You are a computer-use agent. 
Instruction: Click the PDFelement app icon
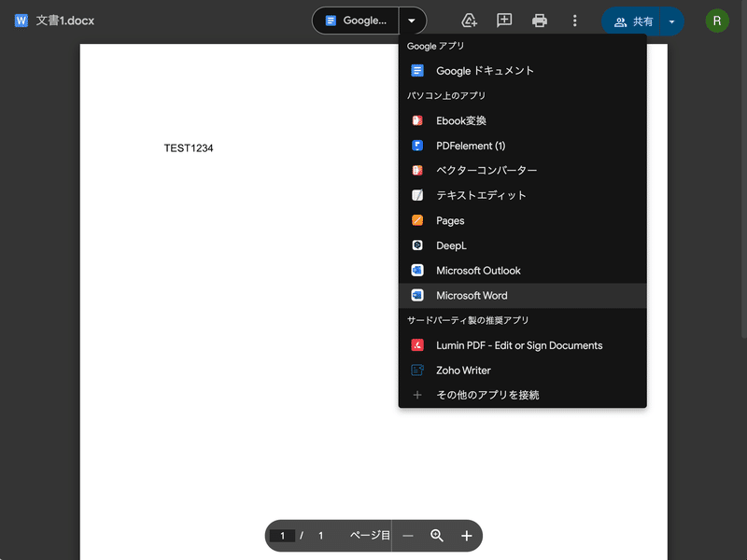point(417,146)
